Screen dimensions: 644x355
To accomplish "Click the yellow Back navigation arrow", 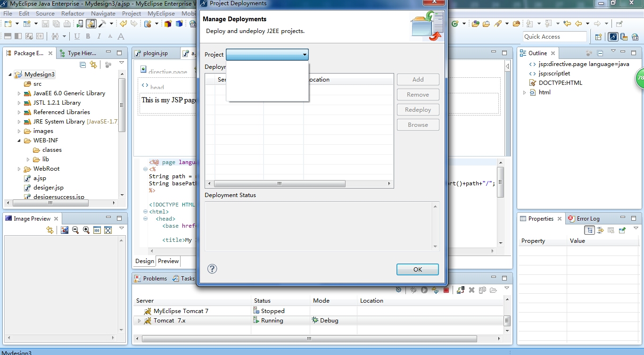I will coord(578,24).
